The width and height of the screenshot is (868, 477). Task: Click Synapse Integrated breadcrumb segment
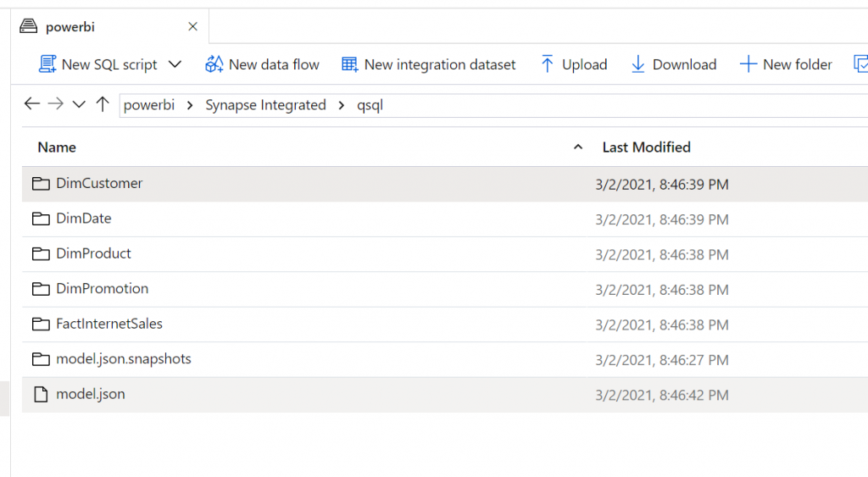[x=265, y=105]
